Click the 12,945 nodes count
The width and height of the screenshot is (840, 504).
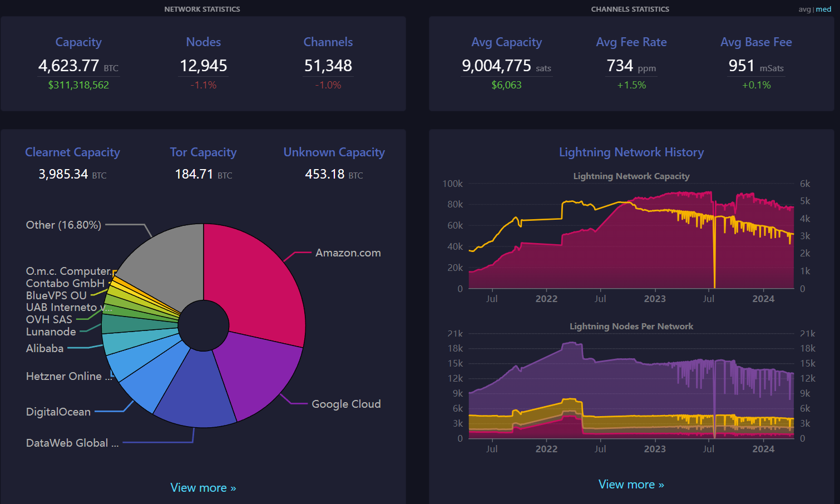[203, 66]
